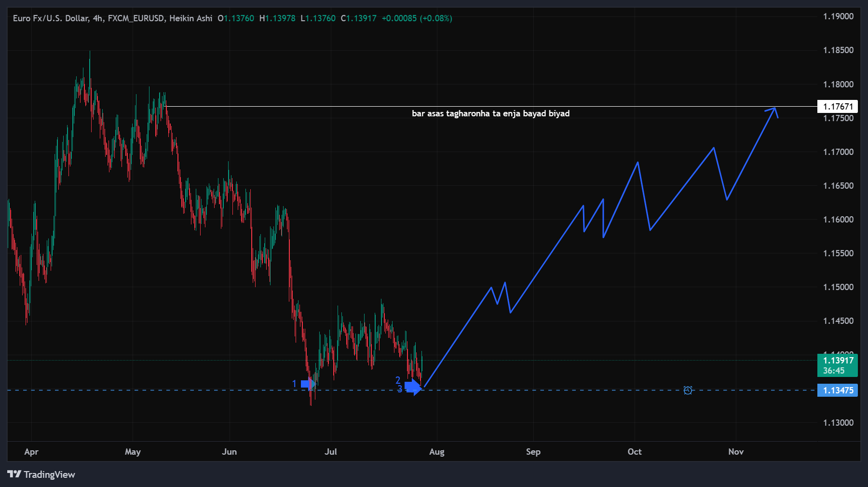Select the annotation text 'bar asas tagharonha ta enja bayad biyad'
This screenshot has width=868, height=487.
pyautogui.click(x=490, y=113)
